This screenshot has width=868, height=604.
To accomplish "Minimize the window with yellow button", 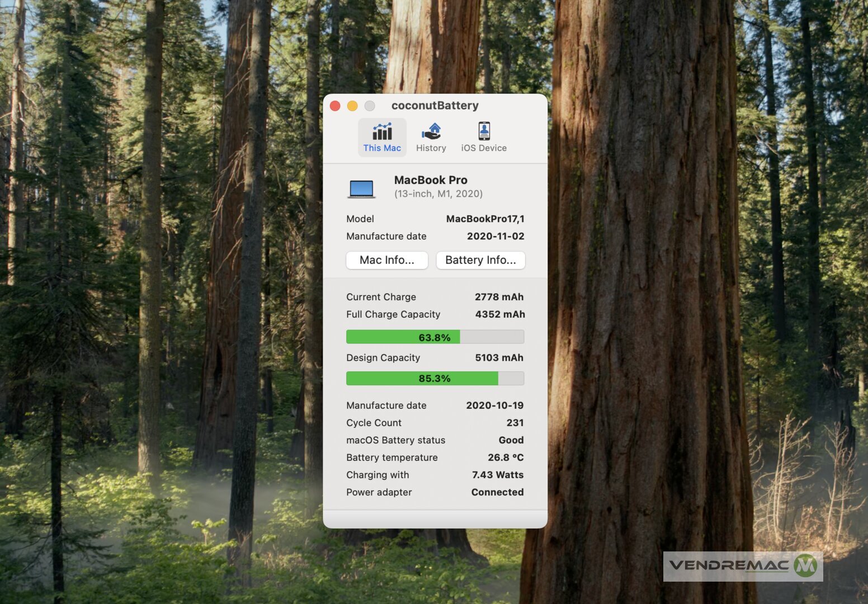I will pos(352,106).
